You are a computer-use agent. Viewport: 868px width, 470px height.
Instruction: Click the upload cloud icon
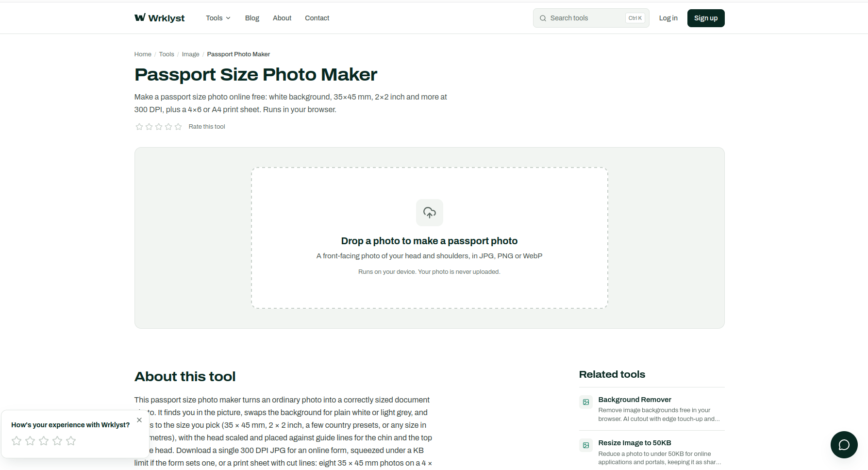[430, 213]
